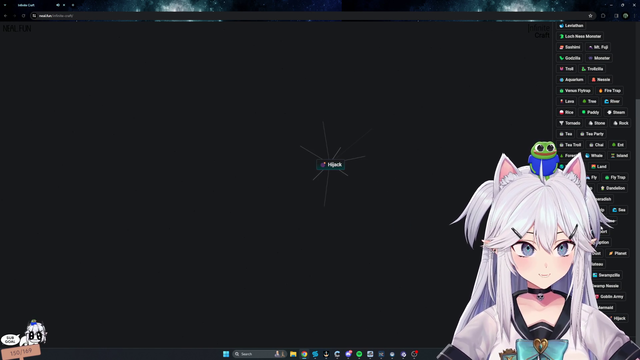640x360 pixels.
Task: Choose the Fly Trap element
Action: [x=615, y=177]
